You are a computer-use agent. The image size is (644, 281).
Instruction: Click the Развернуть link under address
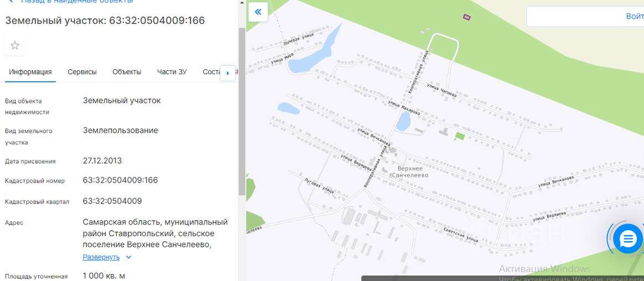point(101,257)
